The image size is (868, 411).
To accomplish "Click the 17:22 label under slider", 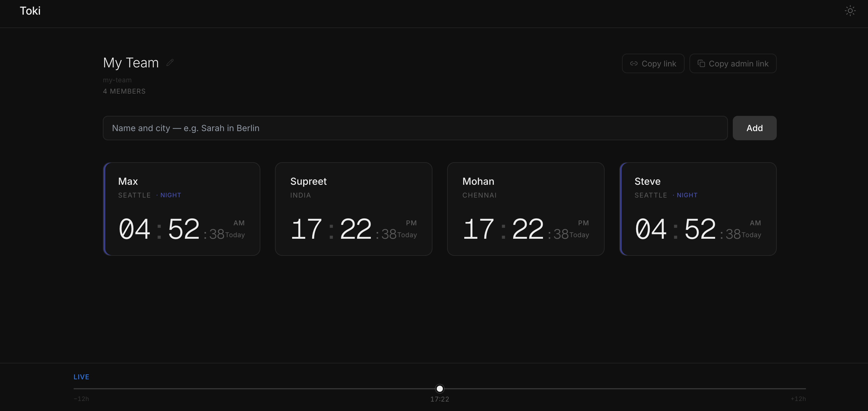I will (439, 399).
